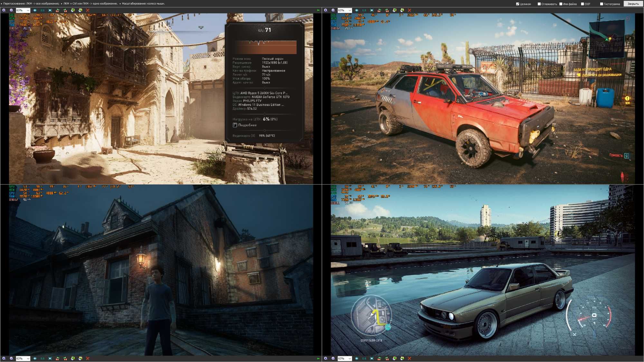Viewport: 644px width, 362px height.
Task: Zoom out on the bottom-right BMW image
Action: (333, 358)
